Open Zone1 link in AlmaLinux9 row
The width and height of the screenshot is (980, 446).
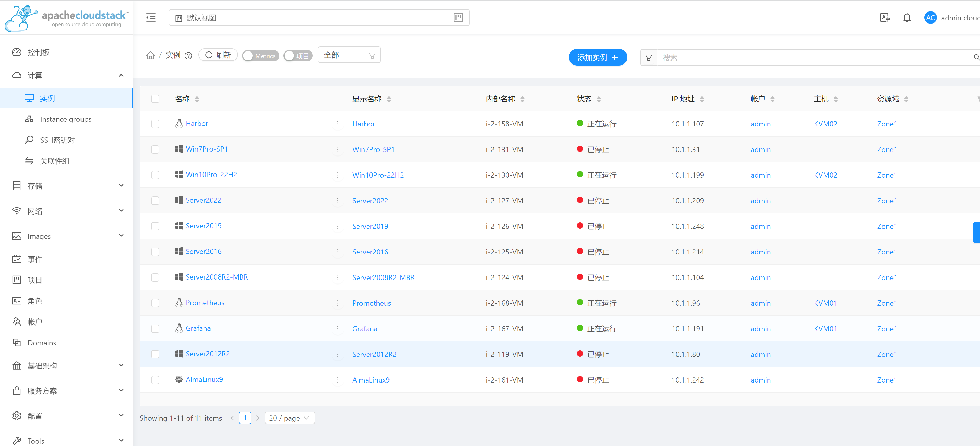[887, 380]
